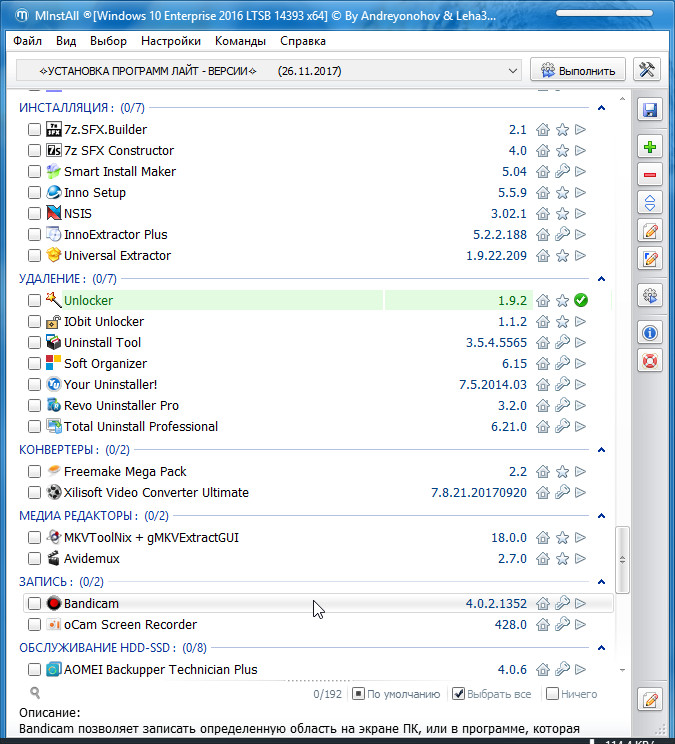This screenshot has height=744, width=675.
Task: Open the homepage icon for Inno Setup
Action: tap(543, 193)
